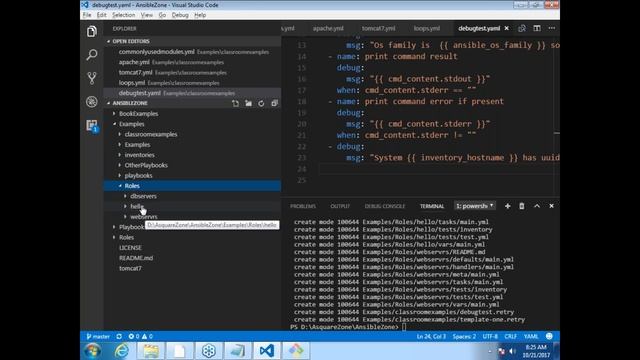Image resolution: width=640 pixels, height=360 pixels.
Task: Select the Terminal panel tab
Action: (432, 206)
